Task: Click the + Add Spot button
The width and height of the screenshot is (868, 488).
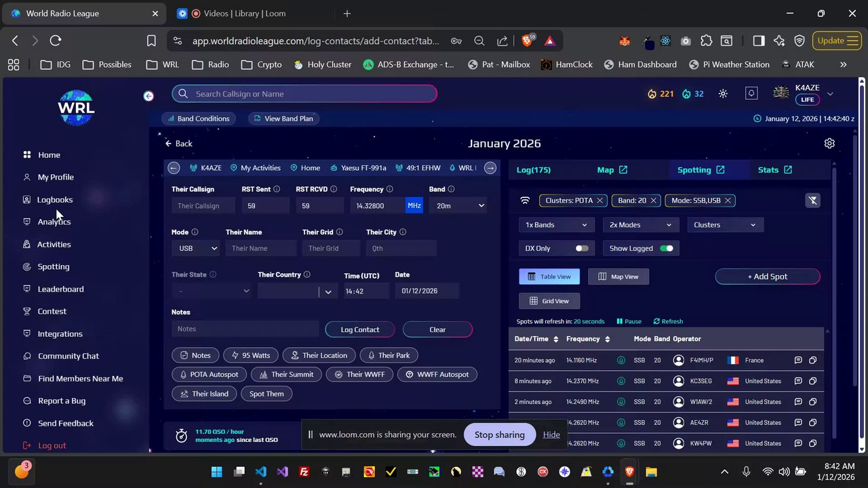Action: (x=768, y=277)
